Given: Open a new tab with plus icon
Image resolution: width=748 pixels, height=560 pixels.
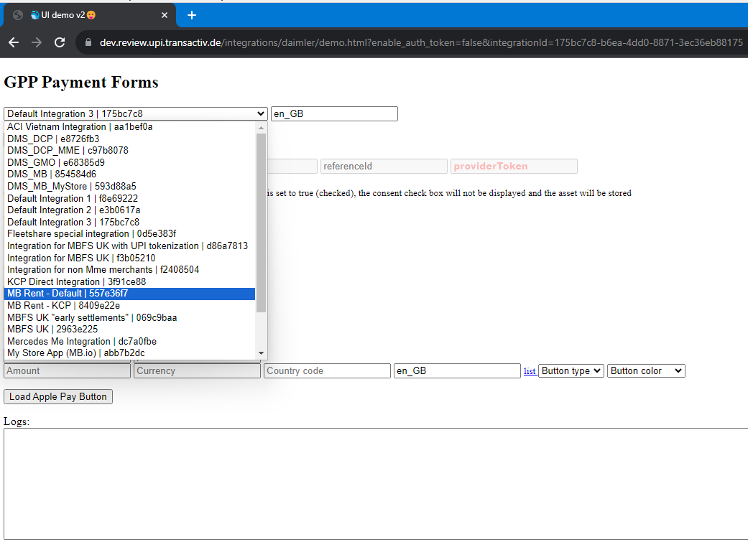Looking at the screenshot, I should 192,15.
